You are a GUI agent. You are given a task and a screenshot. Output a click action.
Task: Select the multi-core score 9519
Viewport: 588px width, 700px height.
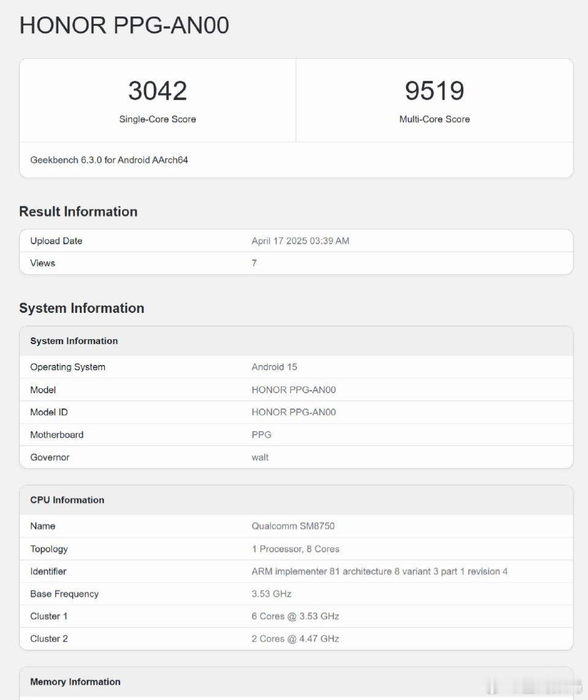(x=434, y=91)
